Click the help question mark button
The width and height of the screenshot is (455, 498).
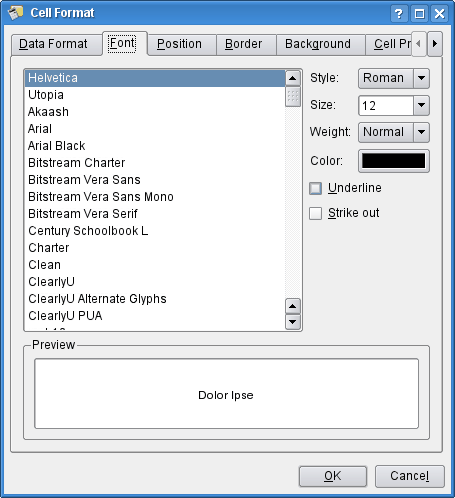[x=399, y=14]
